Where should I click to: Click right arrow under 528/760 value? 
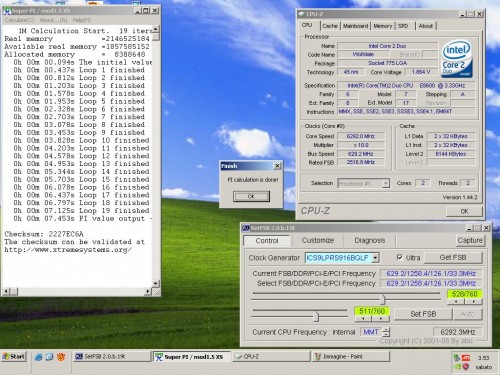pos(473,301)
